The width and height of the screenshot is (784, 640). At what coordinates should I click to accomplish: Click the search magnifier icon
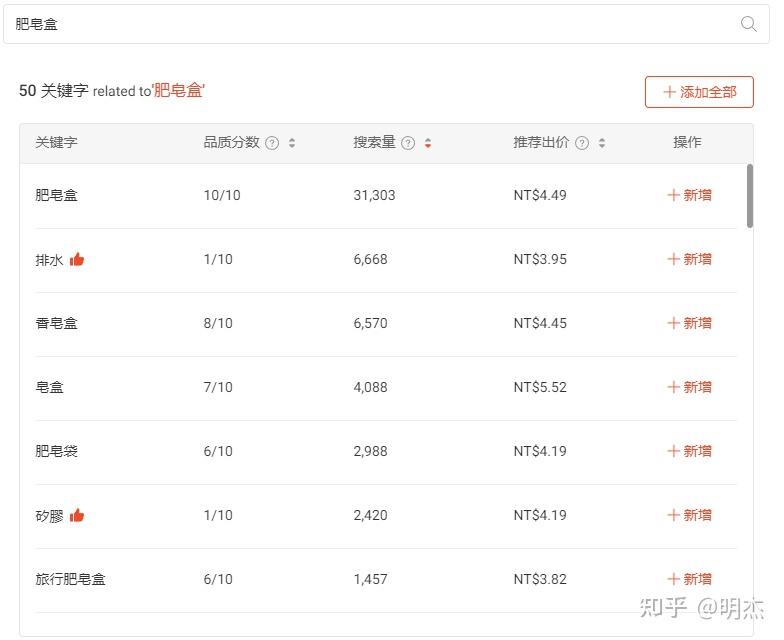click(748, 24)
